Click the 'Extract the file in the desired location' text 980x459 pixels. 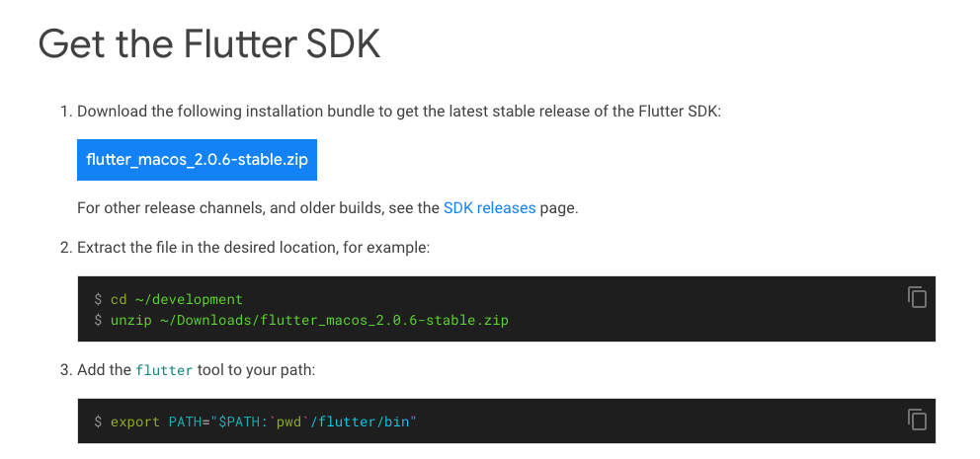pos(253,248)
